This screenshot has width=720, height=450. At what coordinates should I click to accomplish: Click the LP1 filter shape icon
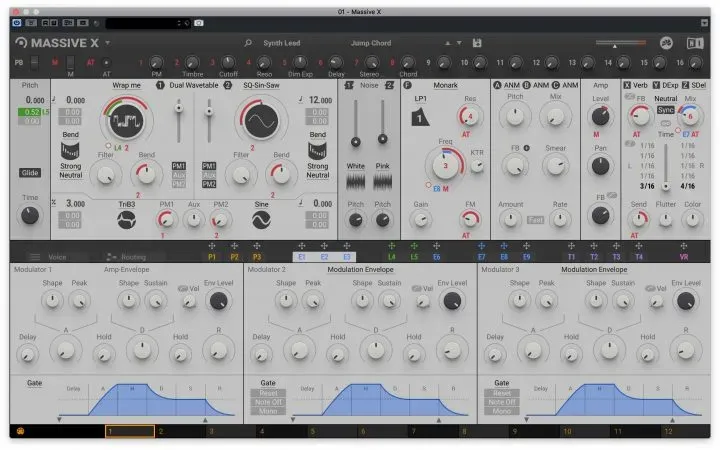pos(420,118)
